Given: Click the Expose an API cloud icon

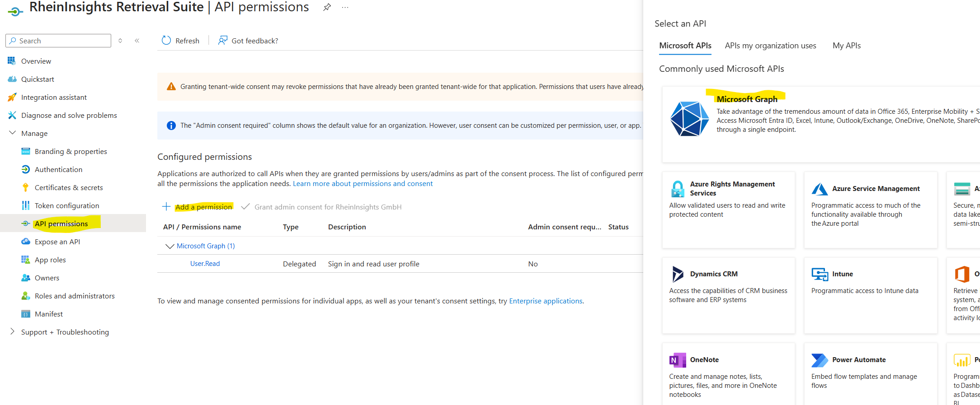Looking at the screenshot, I should tap(26, 242).
